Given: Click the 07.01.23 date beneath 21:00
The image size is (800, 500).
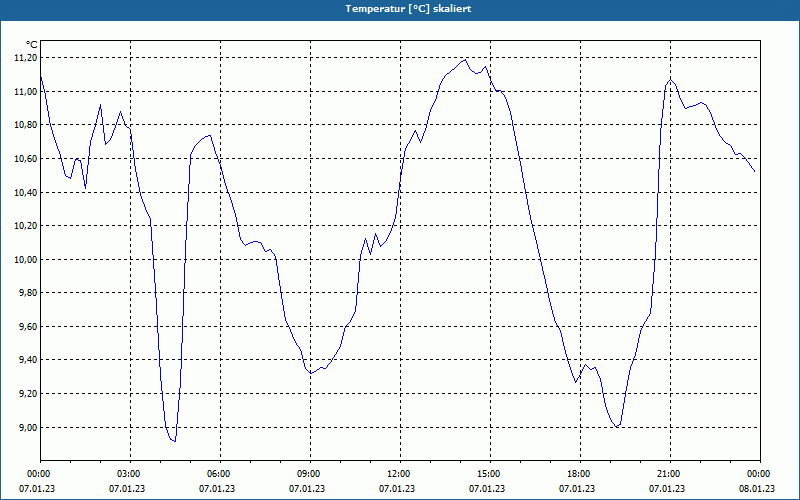Looking at the screenshot, I should (x=666, y=489).
